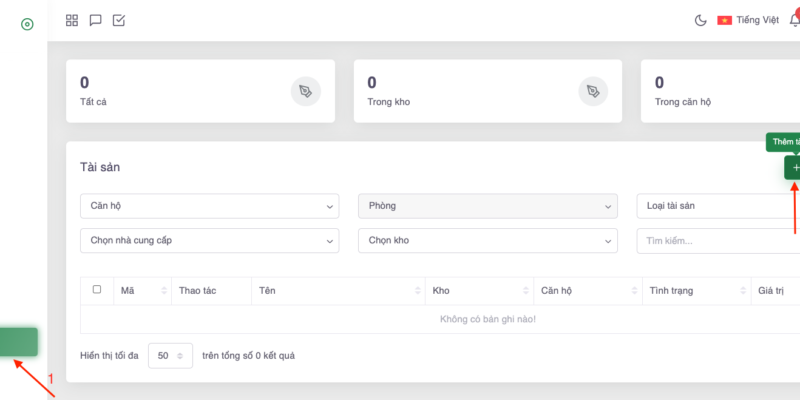Screen dimensions: 800x400
Task: Click the pen icon on Trong kho card
Action: click(x=594, y=91)
